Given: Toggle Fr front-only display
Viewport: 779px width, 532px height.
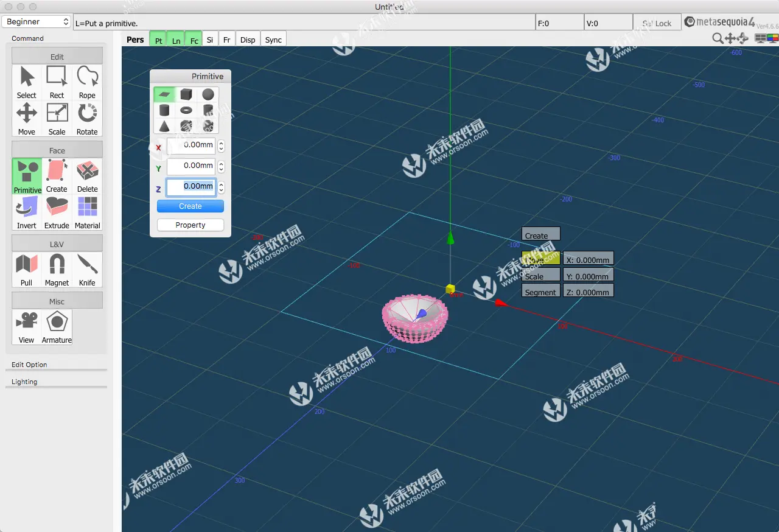Looking at the screenshot, I should click(x=227, y=40).
